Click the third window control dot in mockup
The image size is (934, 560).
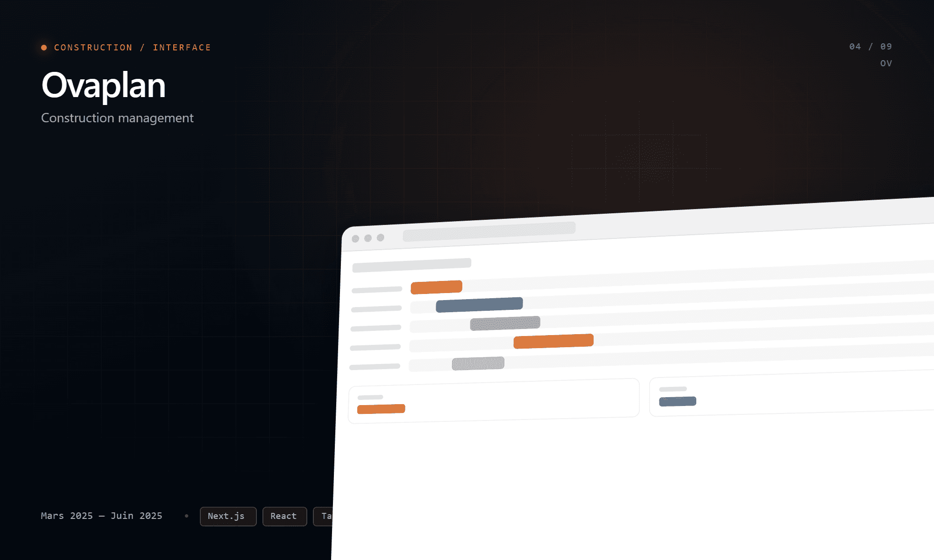tap(381, 238)
